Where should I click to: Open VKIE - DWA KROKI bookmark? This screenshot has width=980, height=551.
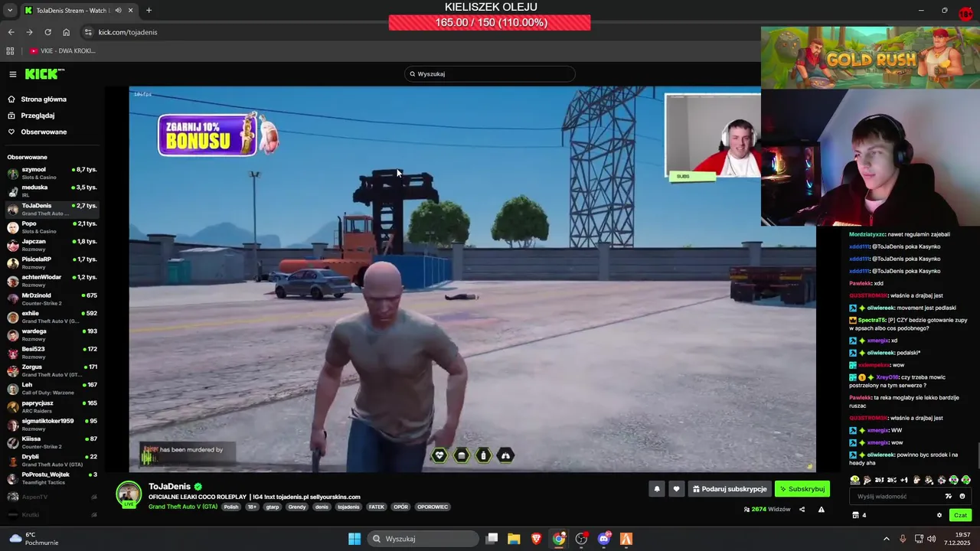pos(63,51)
